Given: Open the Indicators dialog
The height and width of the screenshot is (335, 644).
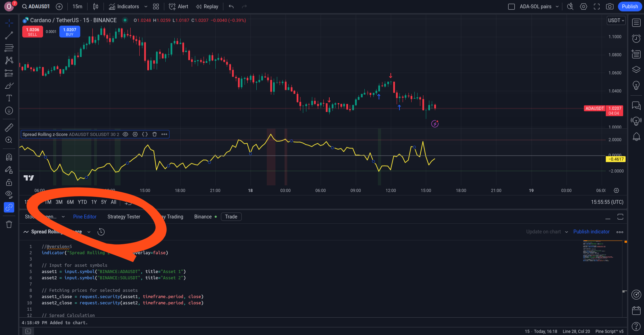Looking at the screenshot, I should point(124,7).
